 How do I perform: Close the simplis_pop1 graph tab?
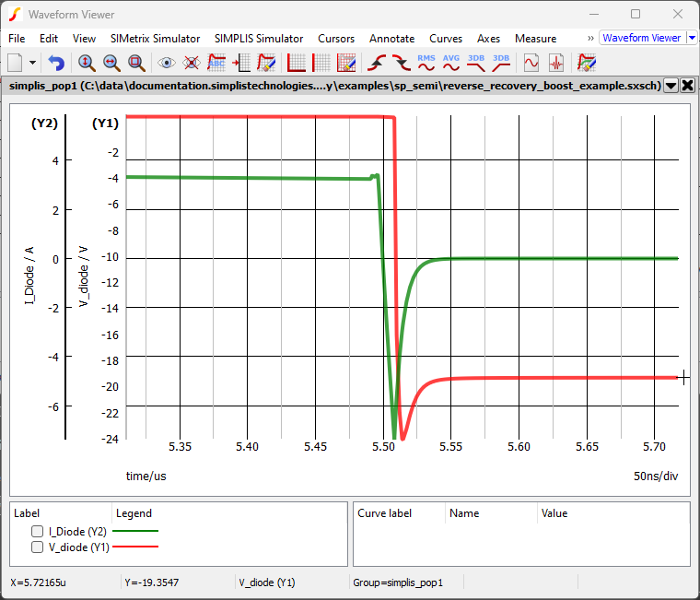pyautogui.click(x=687, y=86)
